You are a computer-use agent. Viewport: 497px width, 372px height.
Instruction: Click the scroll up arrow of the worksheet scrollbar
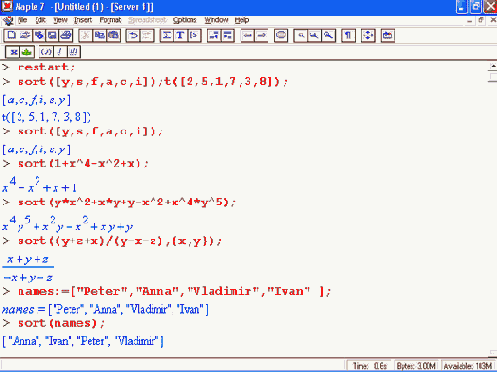coord(493,66)
